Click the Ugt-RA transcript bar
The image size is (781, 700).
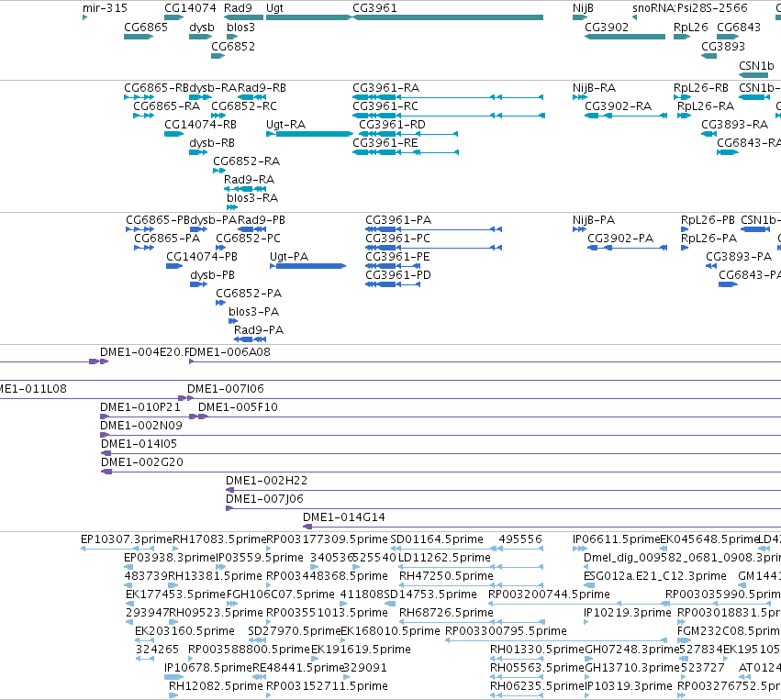309,134
